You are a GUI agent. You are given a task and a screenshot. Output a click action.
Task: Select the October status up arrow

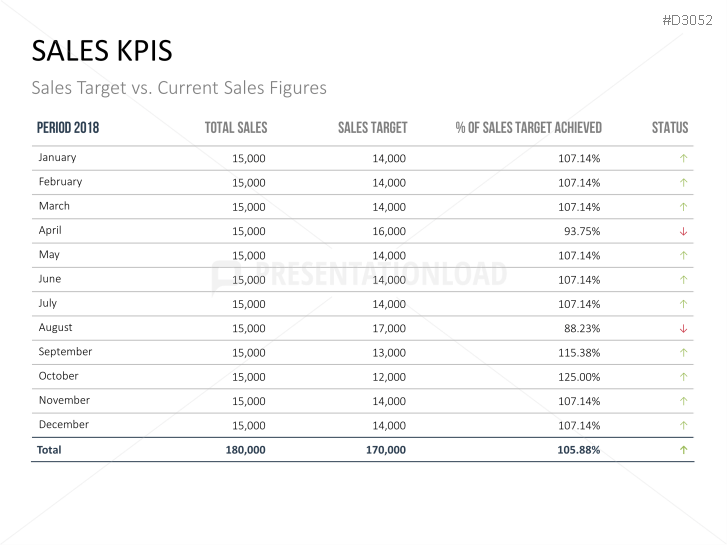(683, 377)
